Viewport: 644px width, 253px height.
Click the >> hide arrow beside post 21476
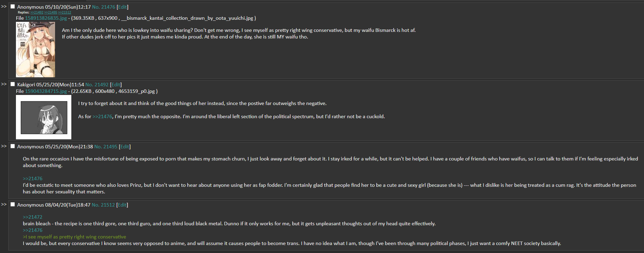[x=4, y=7]
